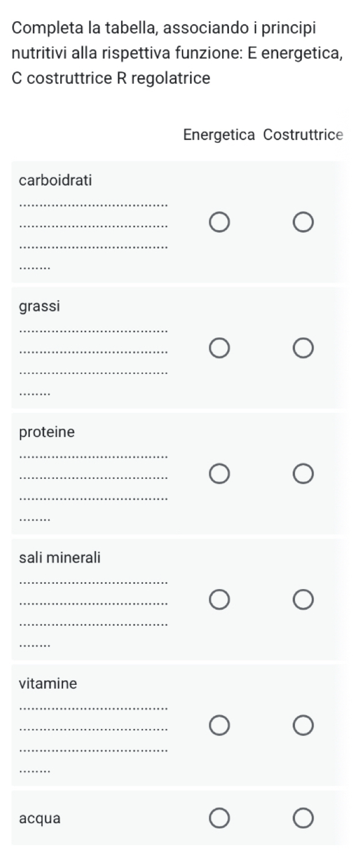The height and width of the screenshot is (868, 361).
Task: Select Energetica for carboidrati
Action: tap(219, 222)
